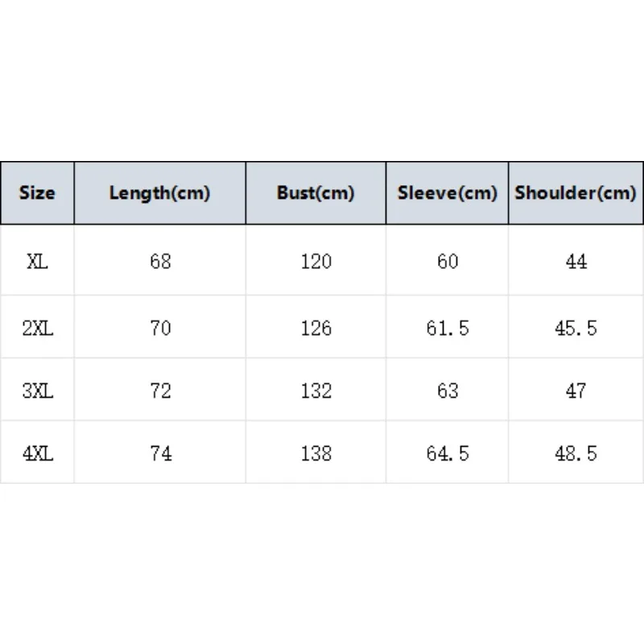Select the 3XL size cell
Screen dimensions: 644x644
click(37, 390)
